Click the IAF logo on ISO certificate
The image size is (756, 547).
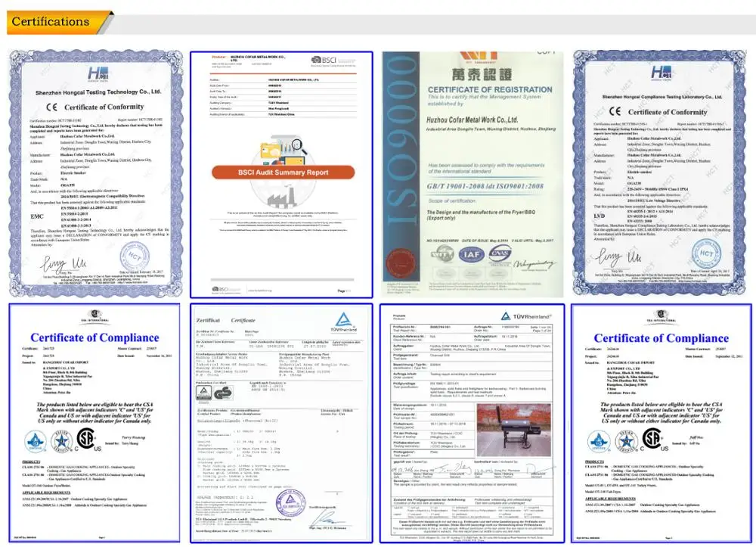471,254
